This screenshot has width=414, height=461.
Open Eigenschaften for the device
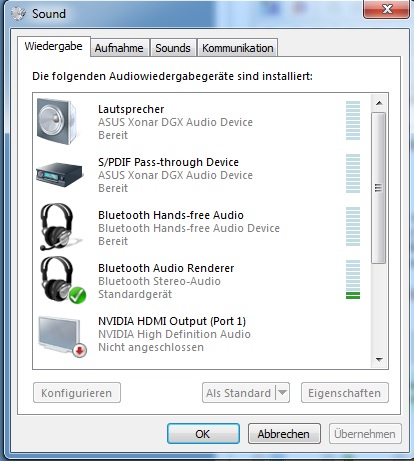click(x=345, y=393)
